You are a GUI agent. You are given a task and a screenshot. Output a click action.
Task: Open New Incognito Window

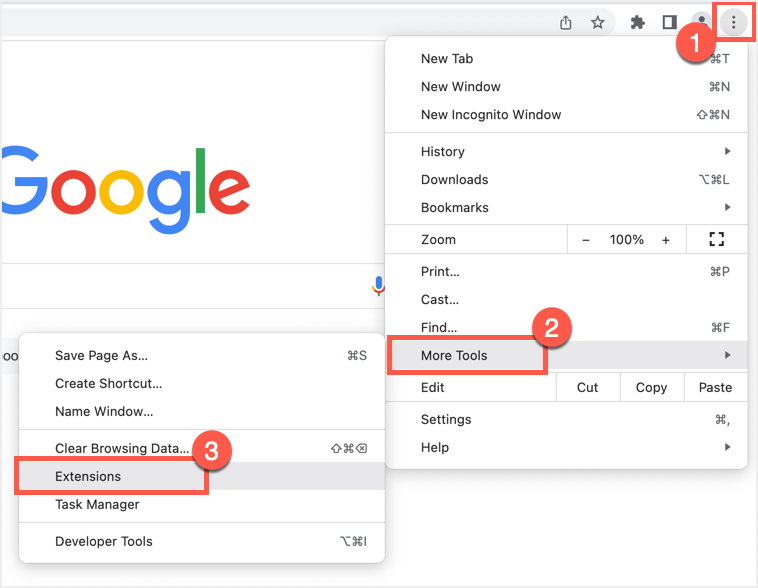(491, 115)
